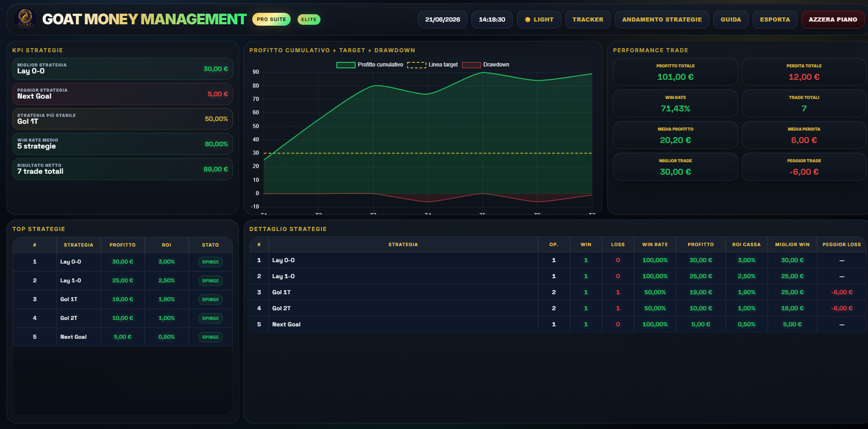Click SPINGE badge for Gol 2T
868x429 pixels.
(x=211, y=319)
